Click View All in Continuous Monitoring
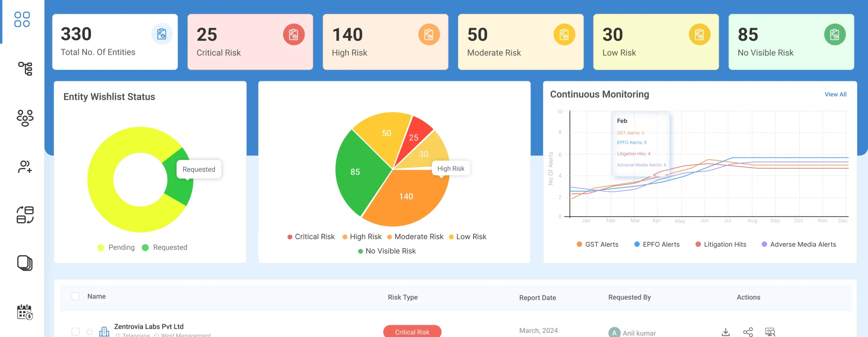 coord(835,94)
